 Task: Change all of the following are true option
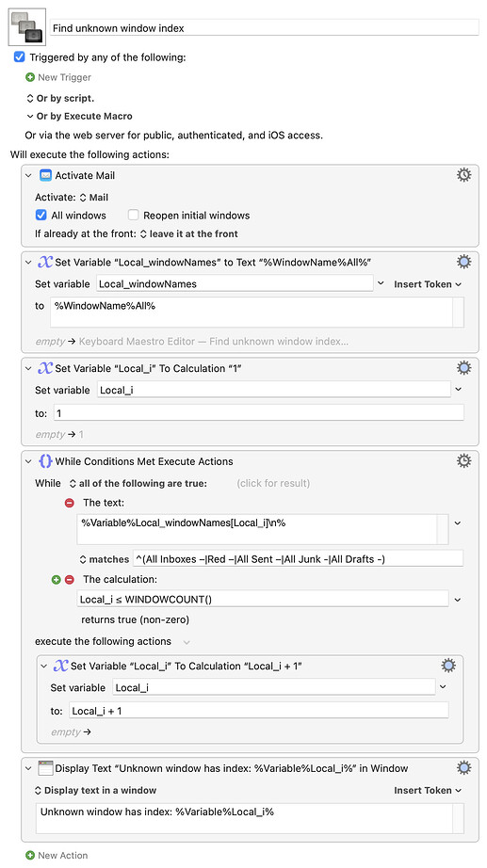[138, 483]
